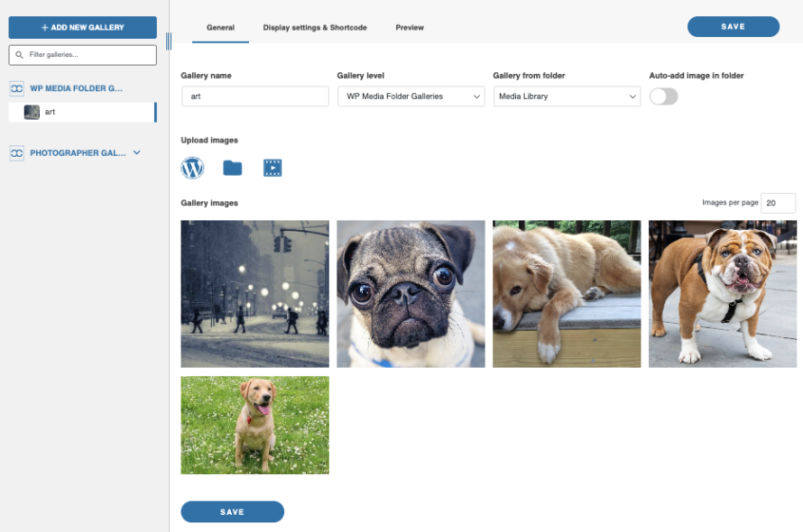Click the video film upload icon
Screen dimensions: 803x532
(272, 168)
